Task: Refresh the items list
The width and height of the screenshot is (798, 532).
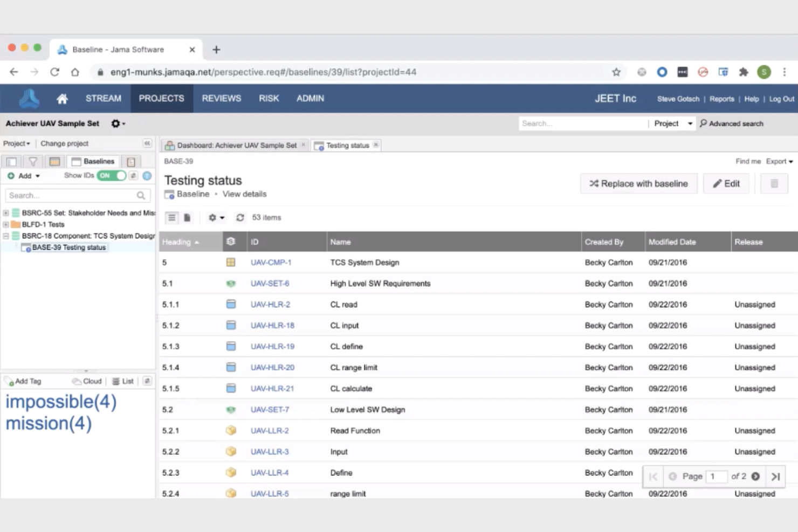Action: pos(240,218)
